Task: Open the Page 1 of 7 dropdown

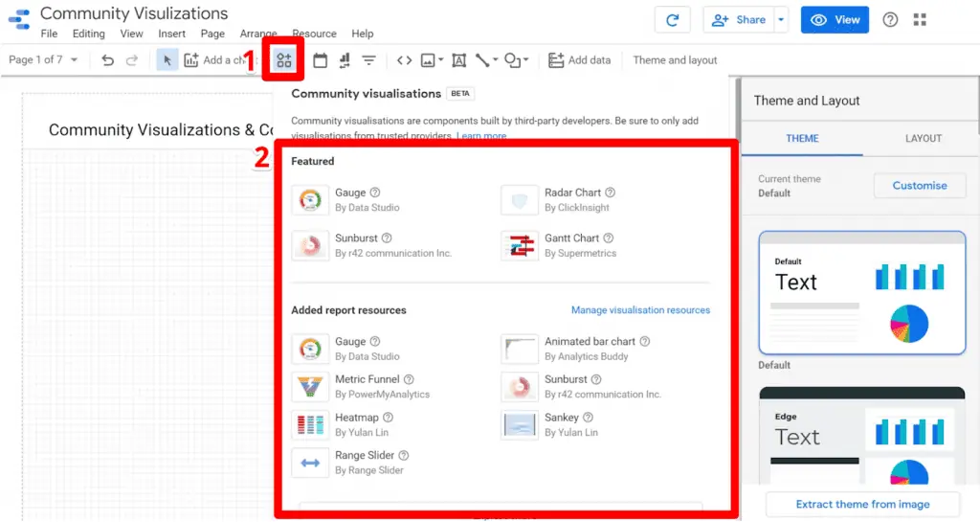Action: 43,60
